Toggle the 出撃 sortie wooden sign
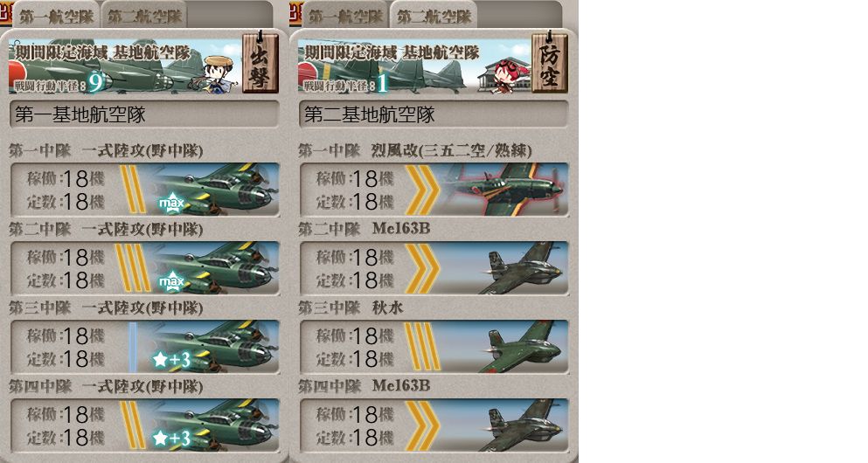 (x=260, y=63)
